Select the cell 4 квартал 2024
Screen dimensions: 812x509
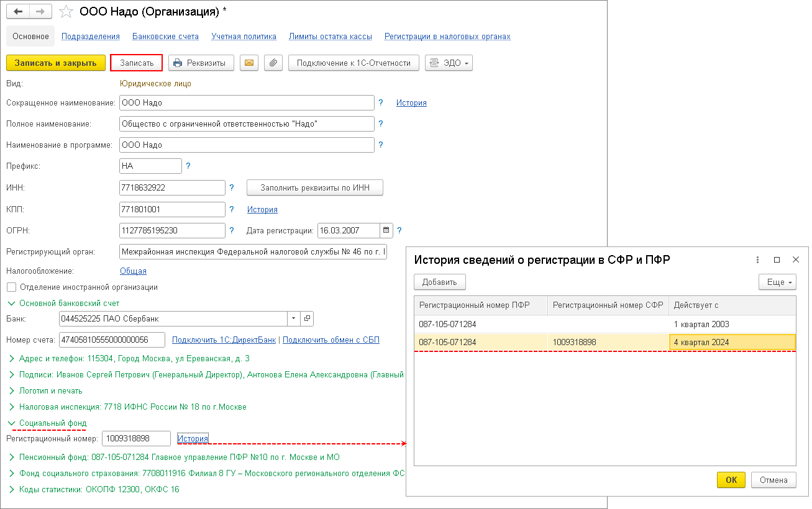click(732, 342)
